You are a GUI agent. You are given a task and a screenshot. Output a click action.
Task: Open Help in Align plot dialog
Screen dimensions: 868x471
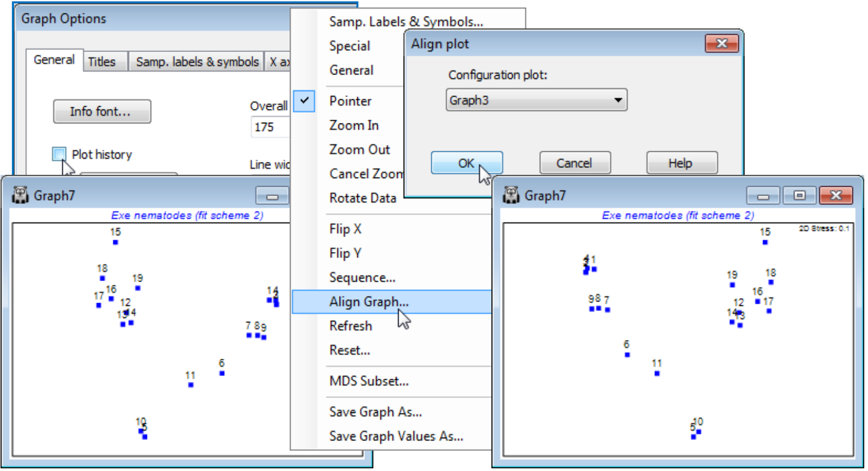pos(682,163)
